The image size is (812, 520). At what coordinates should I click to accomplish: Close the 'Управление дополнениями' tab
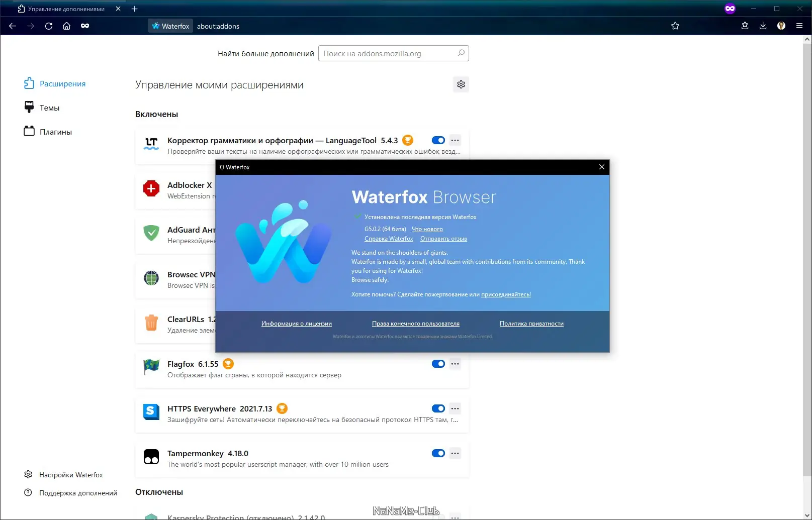[x=118, y=9]
